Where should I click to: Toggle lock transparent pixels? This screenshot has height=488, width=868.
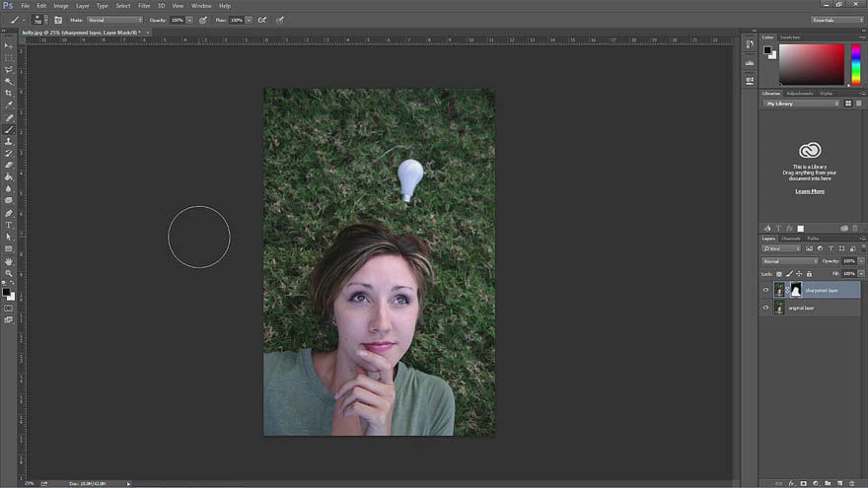click(x=779, y=274)
